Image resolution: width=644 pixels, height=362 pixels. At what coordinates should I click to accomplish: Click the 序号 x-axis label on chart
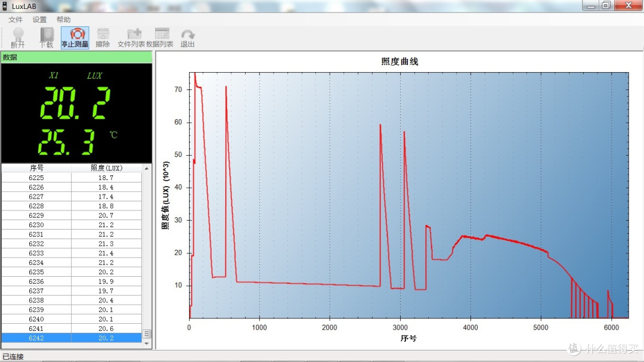coord(408,338)
